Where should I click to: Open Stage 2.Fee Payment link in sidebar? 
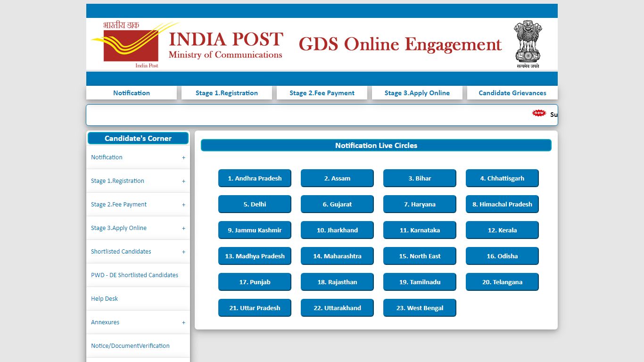pos(119,205)
